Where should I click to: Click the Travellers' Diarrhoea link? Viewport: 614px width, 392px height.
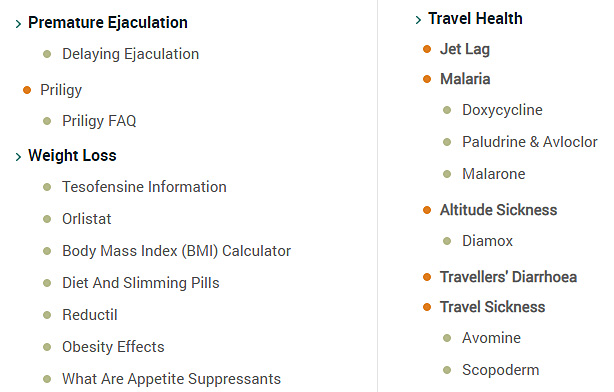click(x=508, y=277)
